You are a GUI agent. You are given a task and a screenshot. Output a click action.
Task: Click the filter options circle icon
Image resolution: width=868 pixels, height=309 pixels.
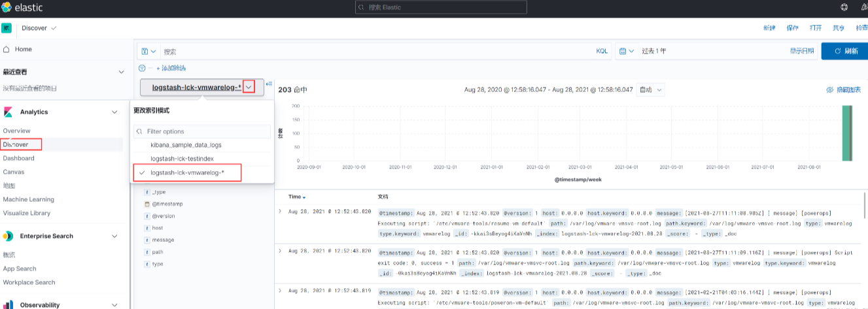pos(142,68)
